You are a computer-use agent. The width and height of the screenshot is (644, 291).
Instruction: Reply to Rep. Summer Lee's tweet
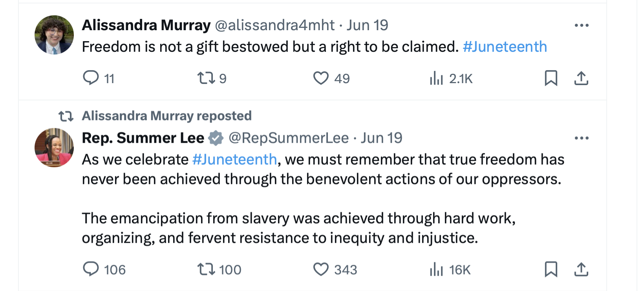[91, 269]
